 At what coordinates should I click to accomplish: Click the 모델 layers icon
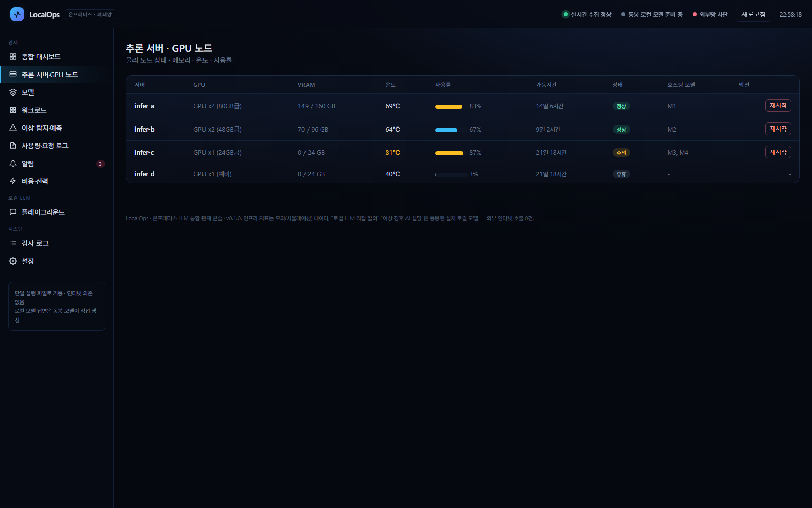pos(13,92)
